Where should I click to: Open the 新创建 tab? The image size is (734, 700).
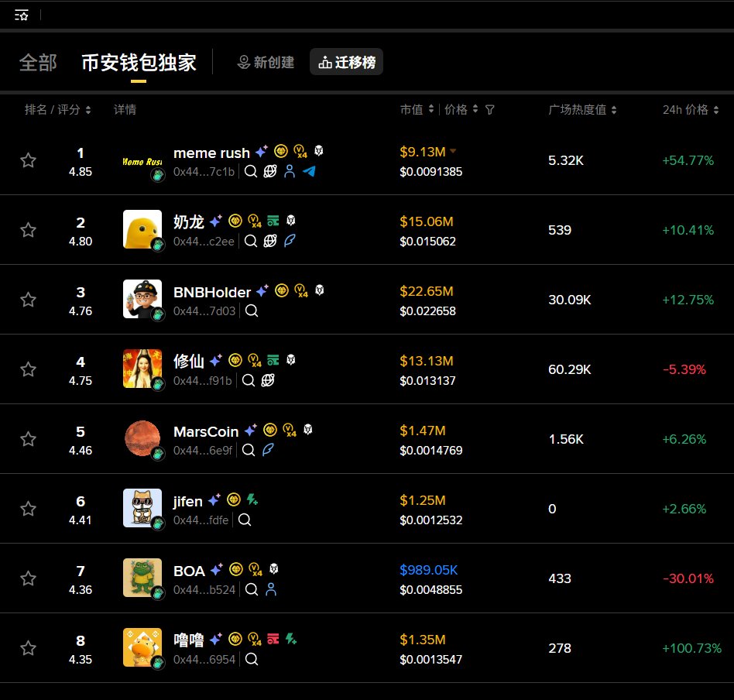pyautogui.click(x=266, y=62)
